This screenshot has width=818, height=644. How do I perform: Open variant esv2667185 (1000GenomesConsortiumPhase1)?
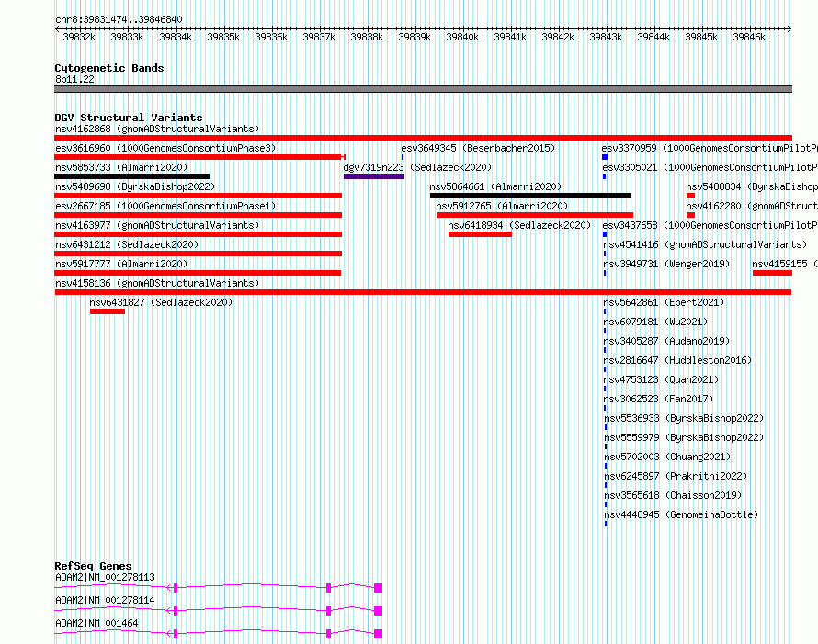pos(165,206)
